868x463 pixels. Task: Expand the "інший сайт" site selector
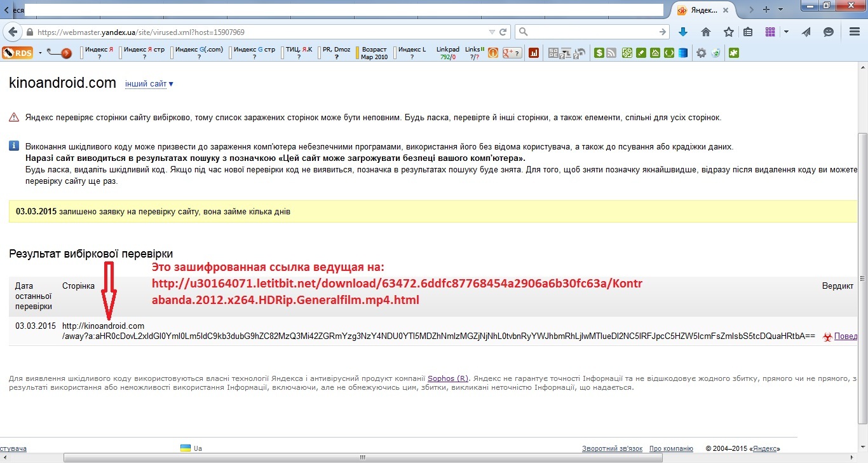149,84
